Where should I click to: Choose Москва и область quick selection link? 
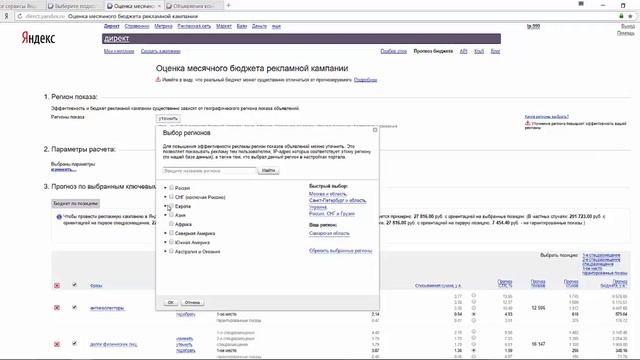[328, 194]
